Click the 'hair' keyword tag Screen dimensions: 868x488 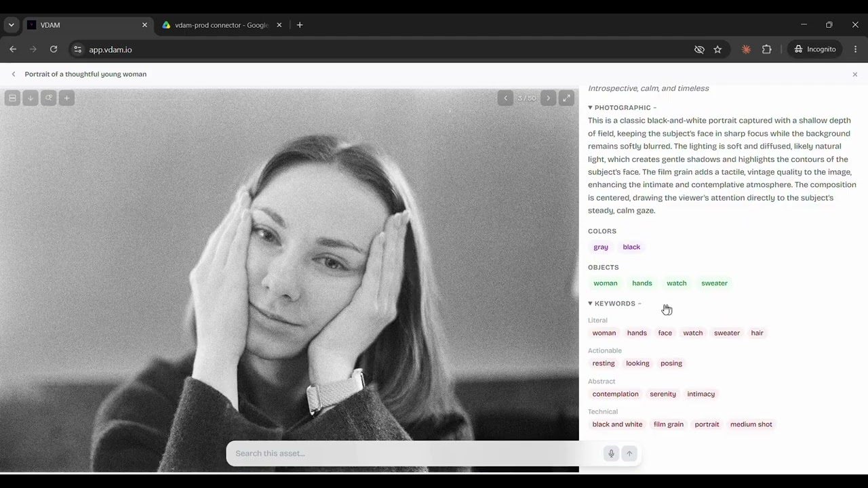pyautogui.click(x=757, y=333)
